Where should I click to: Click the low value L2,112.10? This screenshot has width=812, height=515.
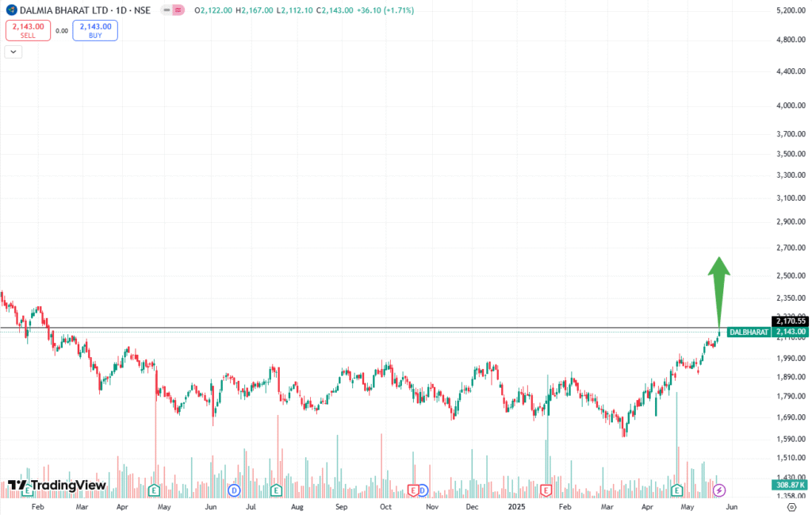(294, 10)
